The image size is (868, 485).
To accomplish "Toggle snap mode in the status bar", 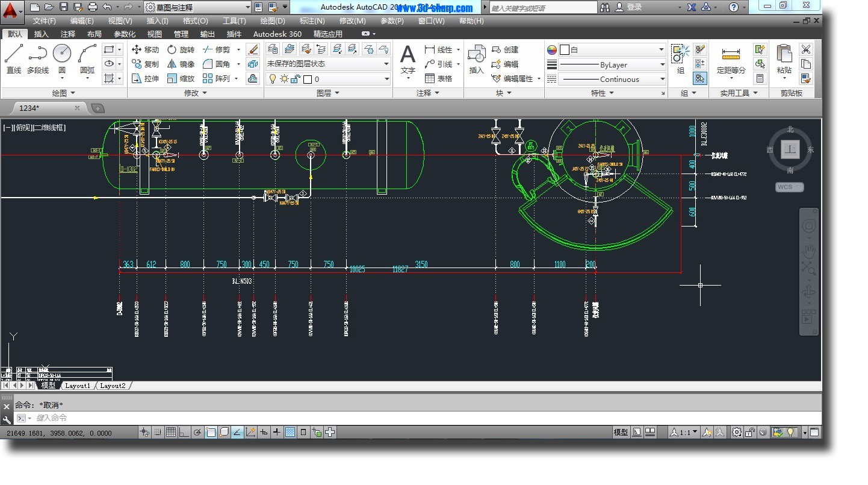I will pyautogui.click(x=157, y=432).
